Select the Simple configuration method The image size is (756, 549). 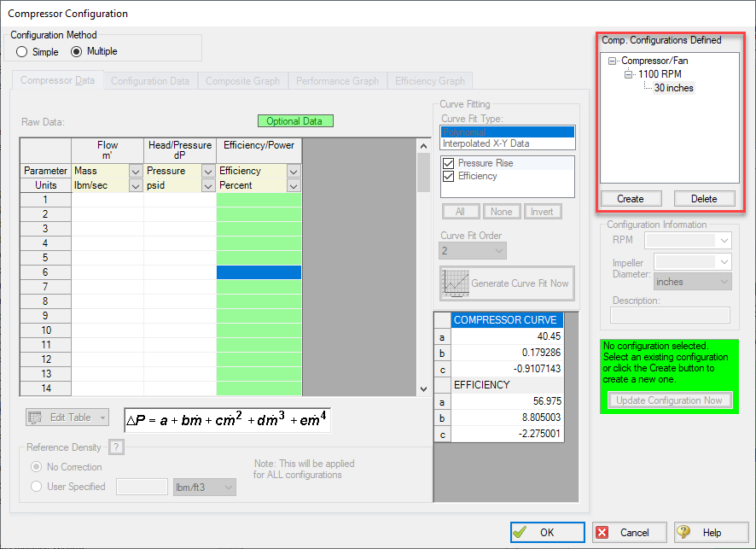coord(22,51)
